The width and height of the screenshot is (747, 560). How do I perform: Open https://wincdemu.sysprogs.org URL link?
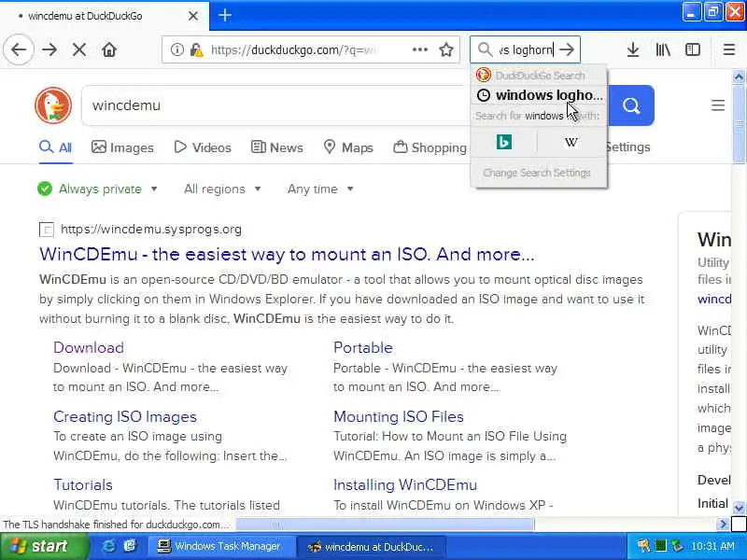(x=151, y=230)
